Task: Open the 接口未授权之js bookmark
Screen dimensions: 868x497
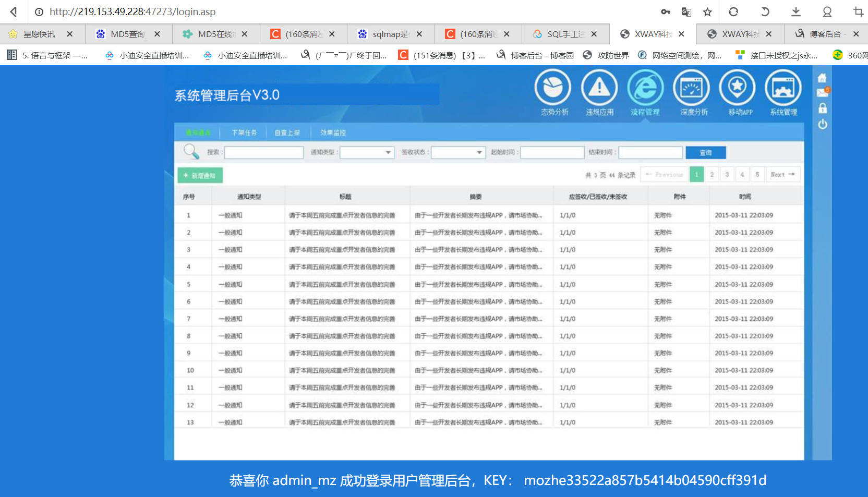Action: point(776,55)
